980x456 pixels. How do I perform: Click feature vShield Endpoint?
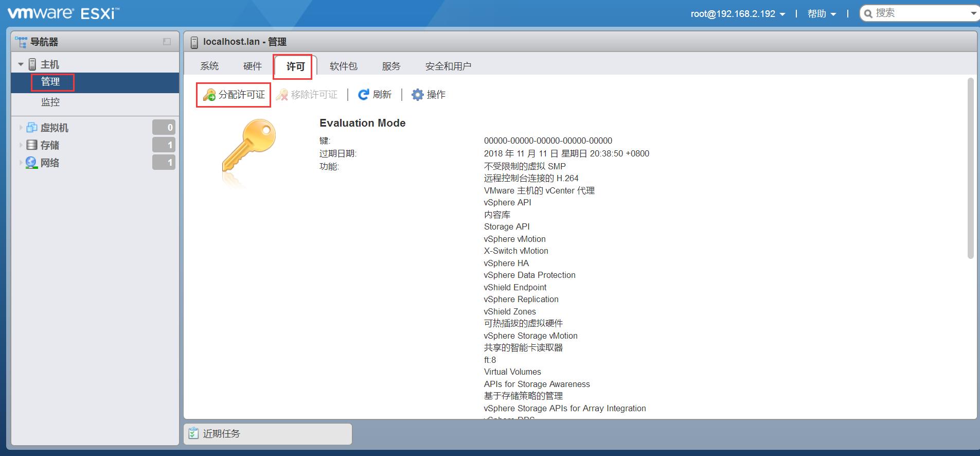[x=515, y=287]
